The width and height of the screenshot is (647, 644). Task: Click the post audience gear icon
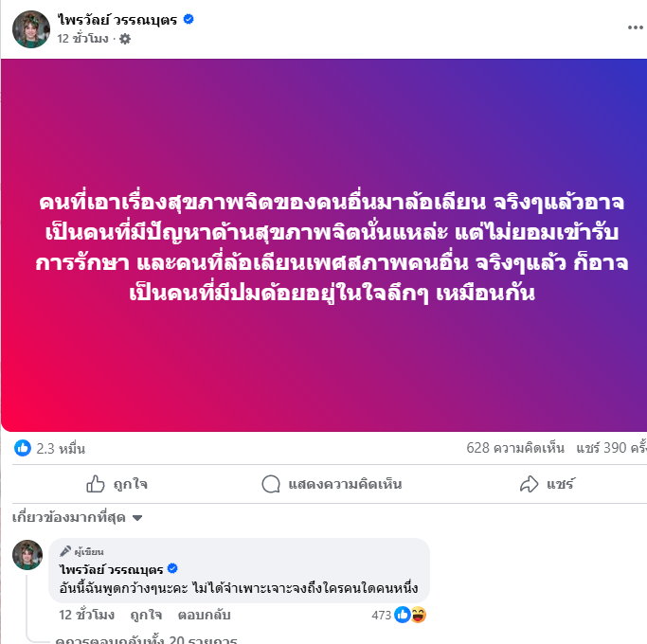125,39
